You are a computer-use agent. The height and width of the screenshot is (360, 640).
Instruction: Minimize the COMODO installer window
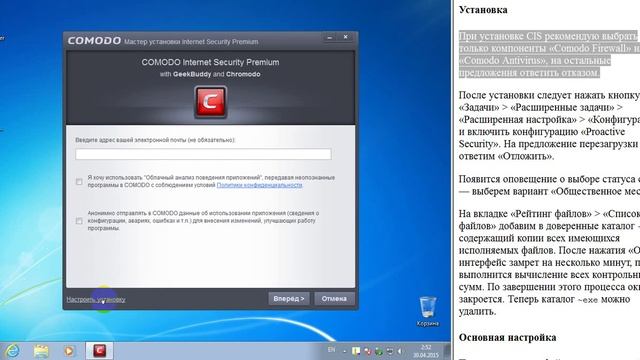(329, 37)
